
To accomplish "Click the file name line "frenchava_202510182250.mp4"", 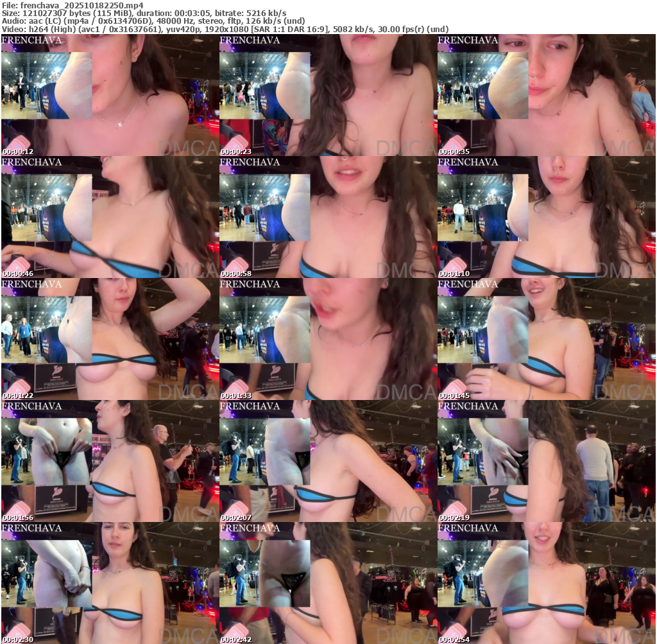I will (x=73, y=5).
